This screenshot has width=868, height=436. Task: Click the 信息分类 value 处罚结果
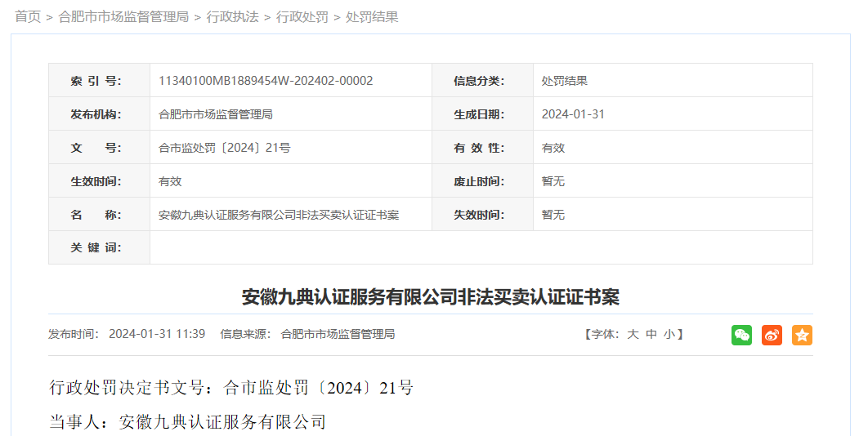(x=565, y=81)
